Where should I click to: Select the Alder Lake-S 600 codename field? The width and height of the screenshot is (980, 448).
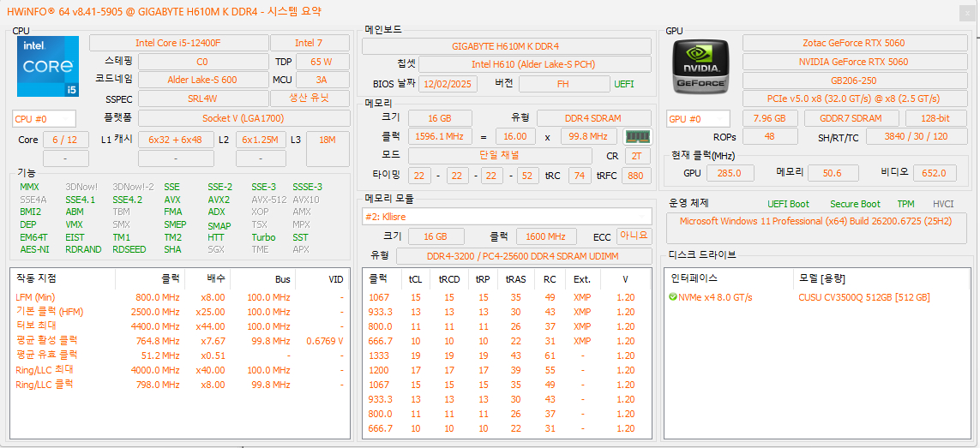point(201,80)
